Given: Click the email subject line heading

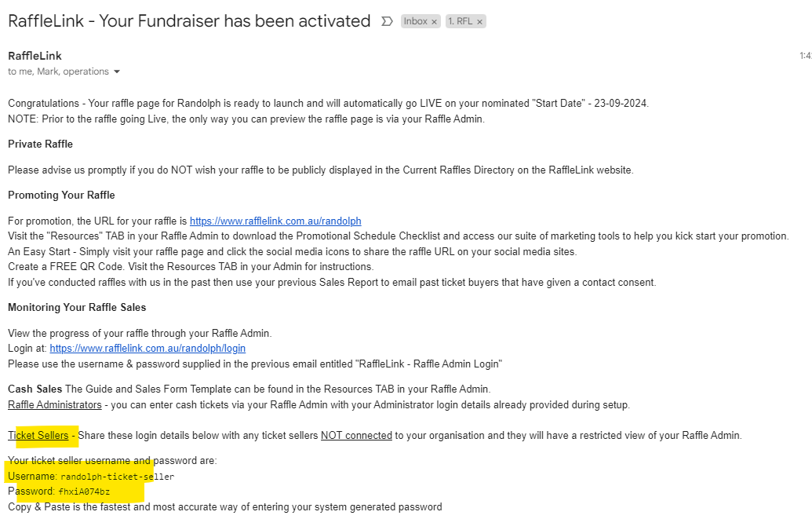Looking at the screenshot, I should click(189, 21).
